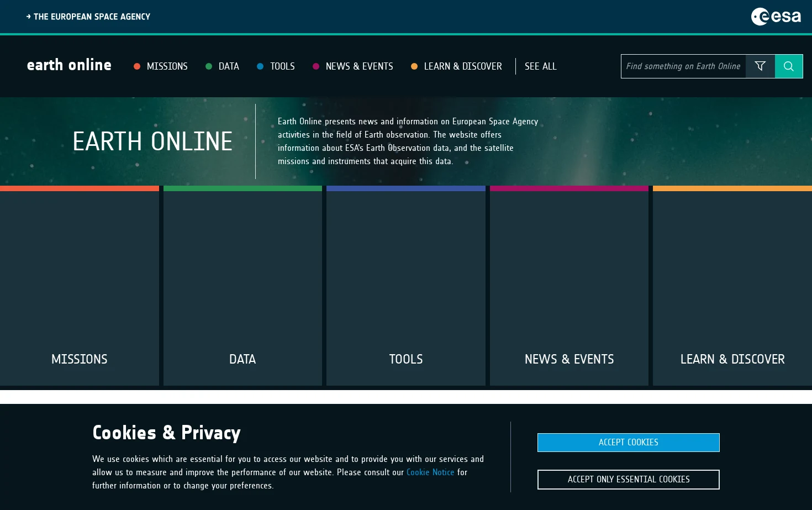
Task: Click the Earth Online banner heading
Action: point(152,141)
